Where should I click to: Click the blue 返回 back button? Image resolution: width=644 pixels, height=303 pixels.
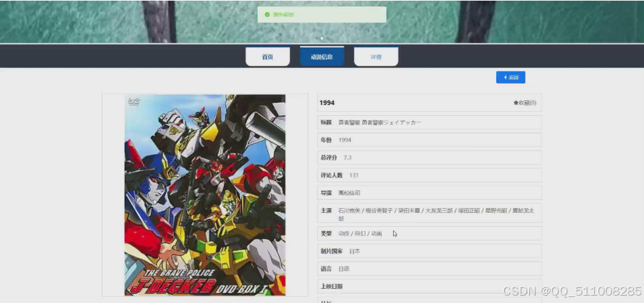click(510, 77)
